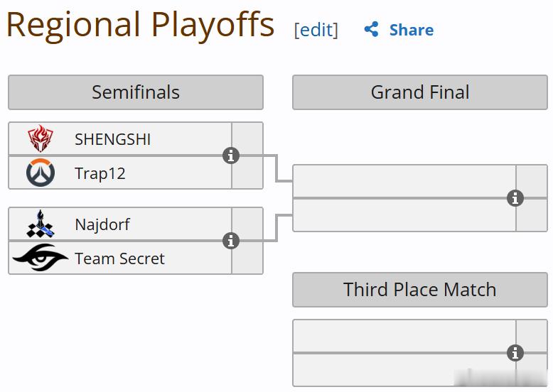Select the SHENGSHI team name
This screenshot has width=553, height=392.
click(112, 139)
